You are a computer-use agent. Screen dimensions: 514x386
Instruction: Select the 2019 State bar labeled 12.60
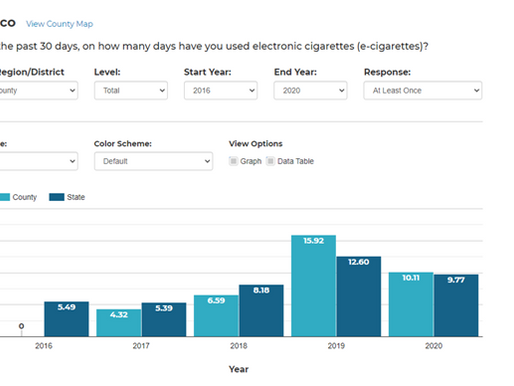tap(359, 296)
